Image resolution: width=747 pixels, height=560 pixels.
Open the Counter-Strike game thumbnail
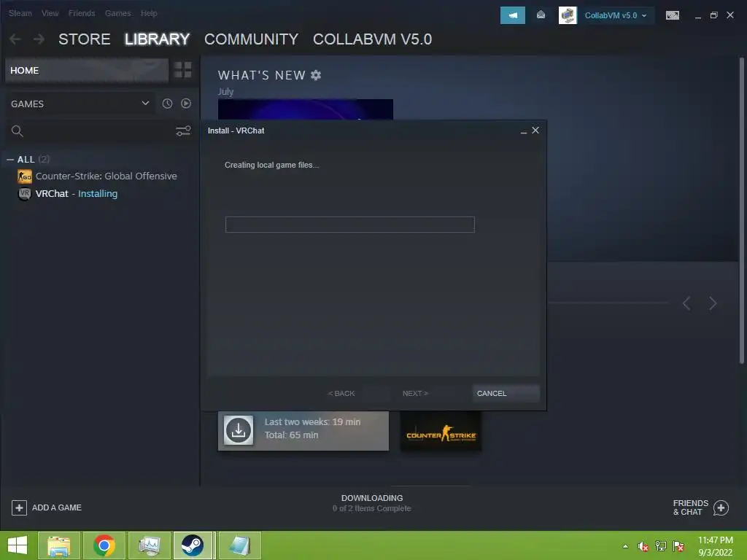441,432
